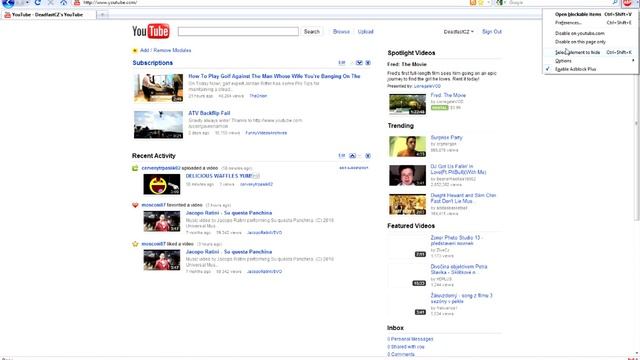The height and width of the screenshot is (360, 640).
Task: Open the DELICIOUS WAFFLES YUM video link
Action: pyautogui.click(x=219, y=176)
